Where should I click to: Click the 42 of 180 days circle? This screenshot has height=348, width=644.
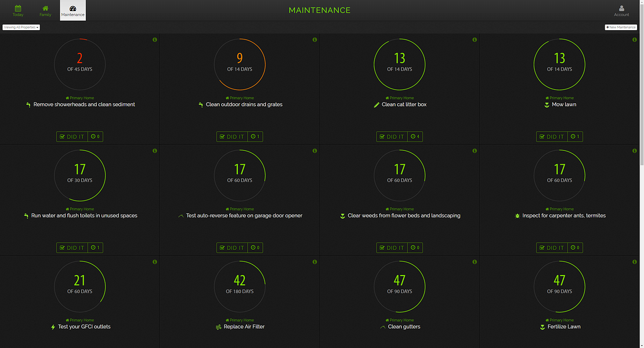240,287
